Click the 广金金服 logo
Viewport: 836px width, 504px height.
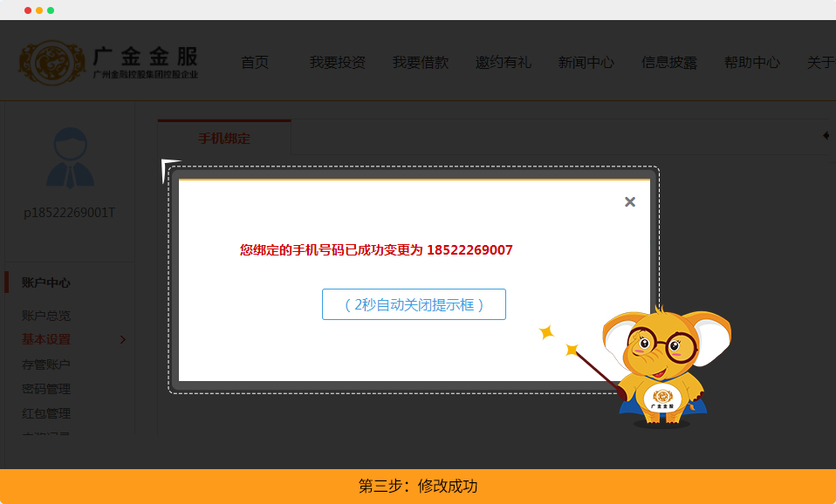109,63
